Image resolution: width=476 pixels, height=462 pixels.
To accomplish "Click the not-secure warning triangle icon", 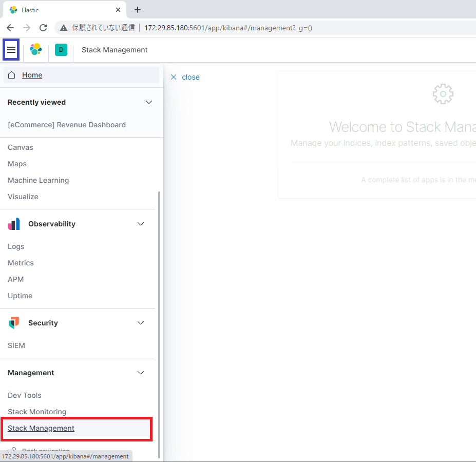I will [x=64, y=28].
